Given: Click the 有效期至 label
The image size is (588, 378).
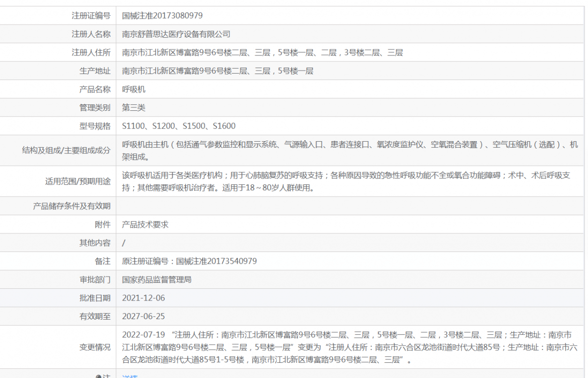Looking at the screenshot, I should pyautogui.click(x=95, y=316).
